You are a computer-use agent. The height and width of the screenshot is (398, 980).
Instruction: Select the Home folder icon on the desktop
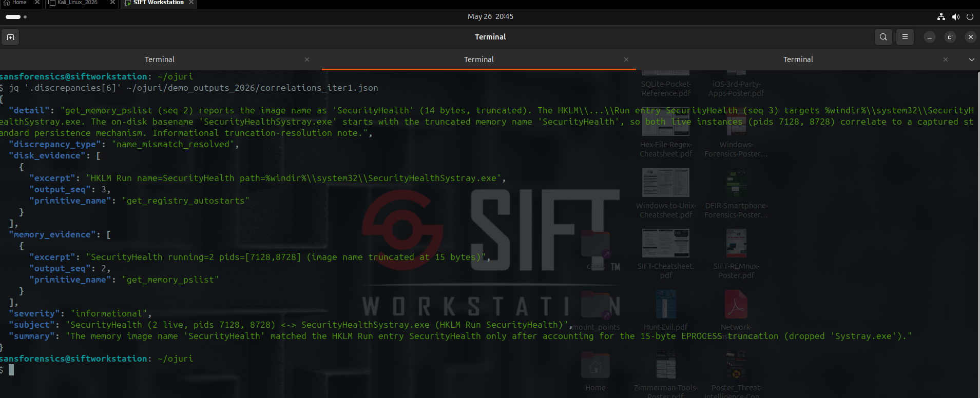(x=595, y=371)
